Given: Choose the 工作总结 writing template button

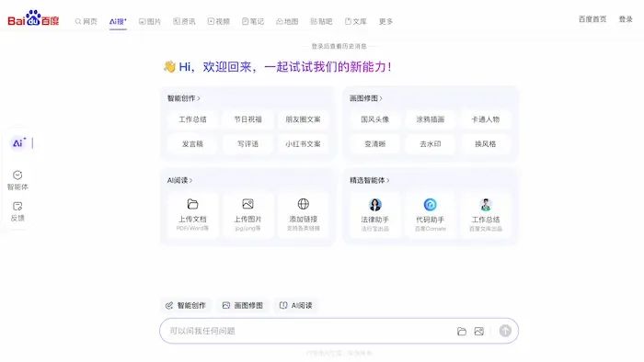Looking at the screenshot, I should (192, 119).
